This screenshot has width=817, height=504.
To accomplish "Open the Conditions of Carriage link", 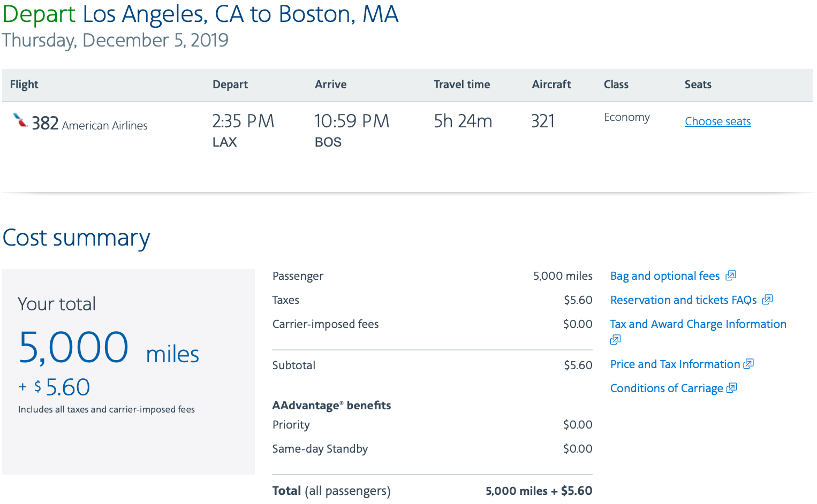I will 667,388.
